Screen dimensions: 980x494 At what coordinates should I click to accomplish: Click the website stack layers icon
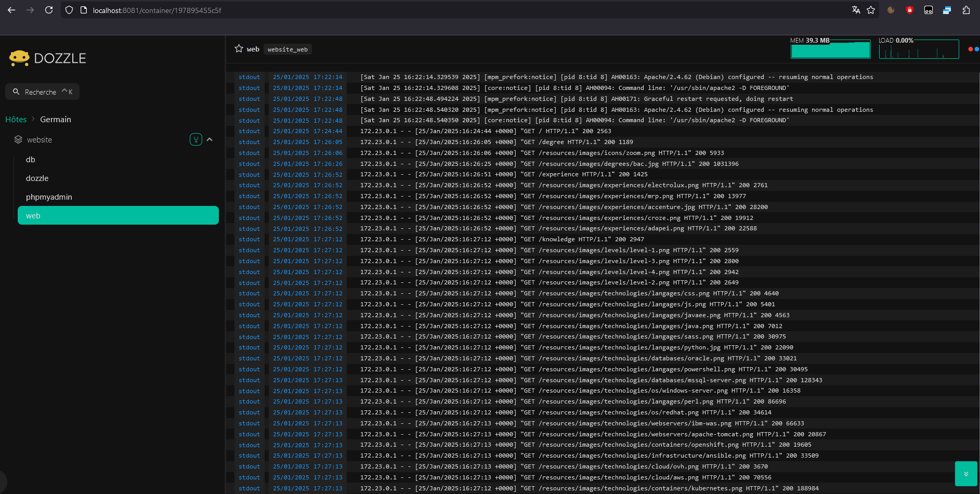click(18, 139)
